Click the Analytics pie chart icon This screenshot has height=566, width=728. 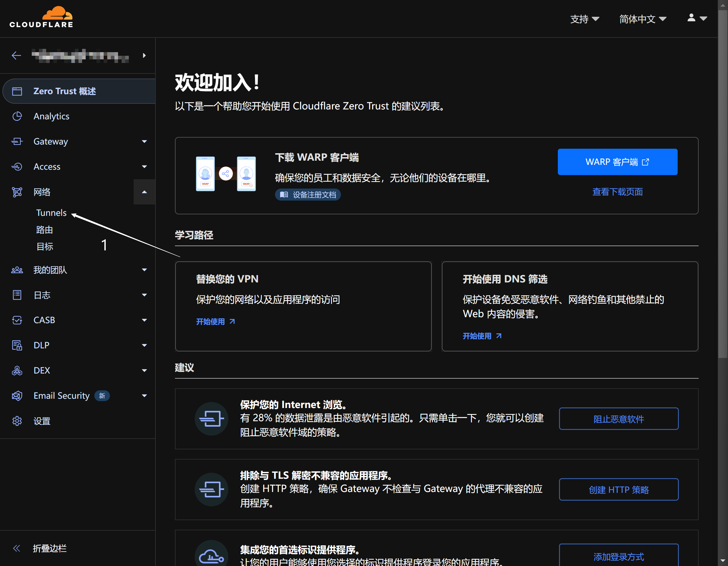coord(17,116)
